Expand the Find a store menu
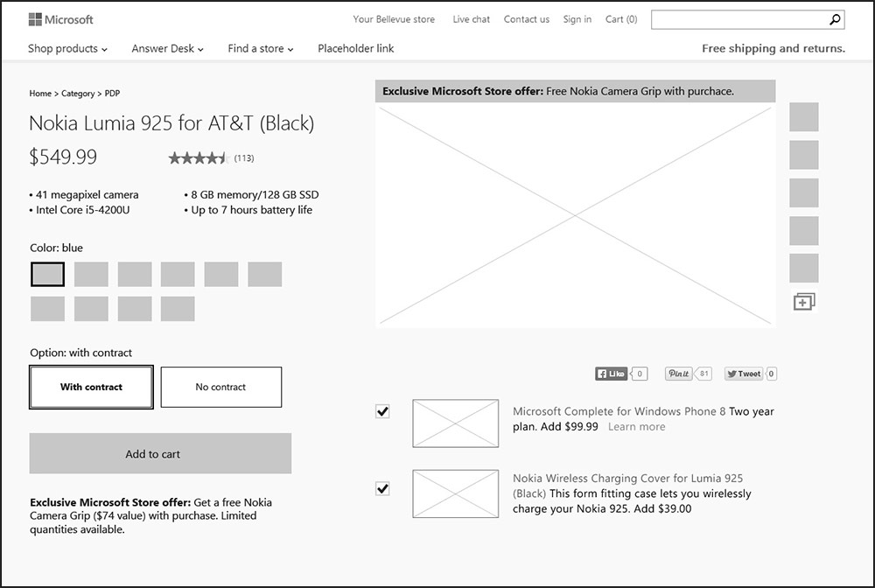The image size is (875, 588). (260, 48)
